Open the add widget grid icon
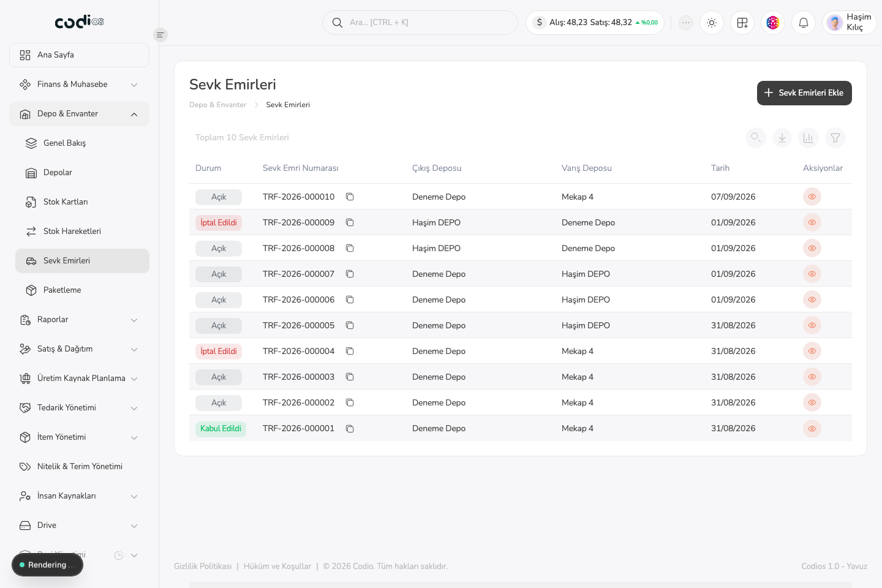Viewport: 882px width, 588px height. pyautogui.click(x=742, y=23)
